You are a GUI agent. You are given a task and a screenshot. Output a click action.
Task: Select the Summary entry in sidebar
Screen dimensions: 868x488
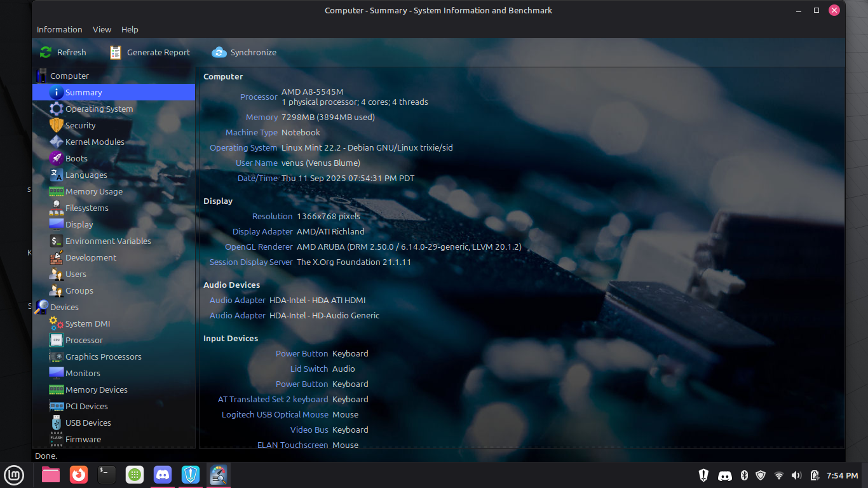(x=114, y=92)
